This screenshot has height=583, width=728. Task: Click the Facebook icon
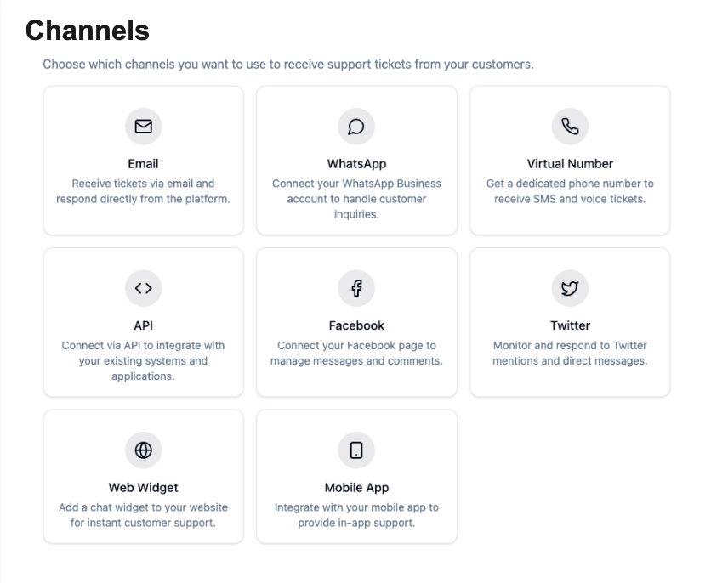point(356,288)
